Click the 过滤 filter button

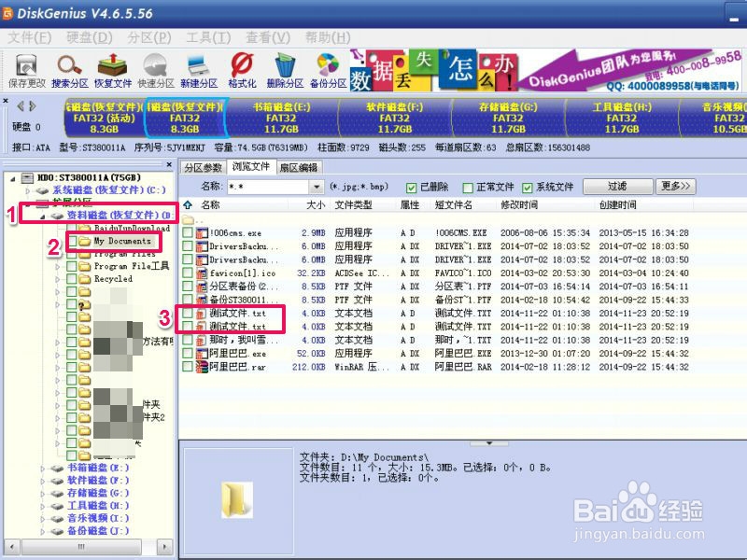click(617, 186)
